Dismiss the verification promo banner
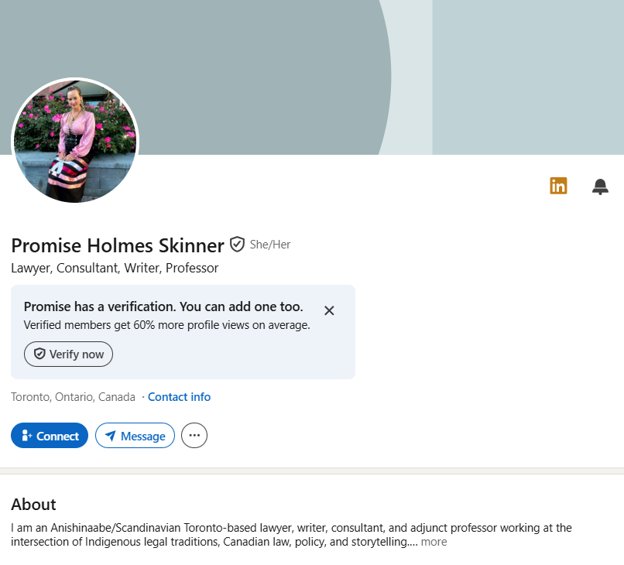The width and height of the screenshot is (624, 565). (x=329, y=310)
